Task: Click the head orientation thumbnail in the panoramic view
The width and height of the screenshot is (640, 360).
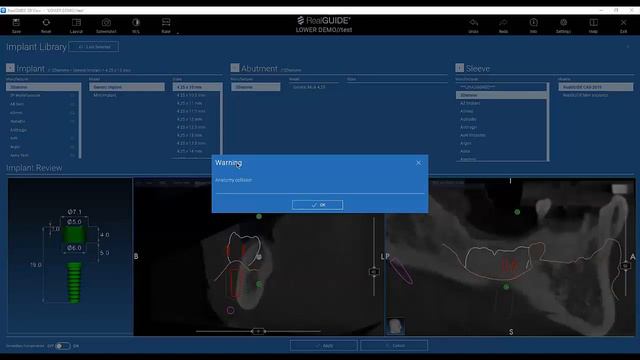Action: pos(395,327)
